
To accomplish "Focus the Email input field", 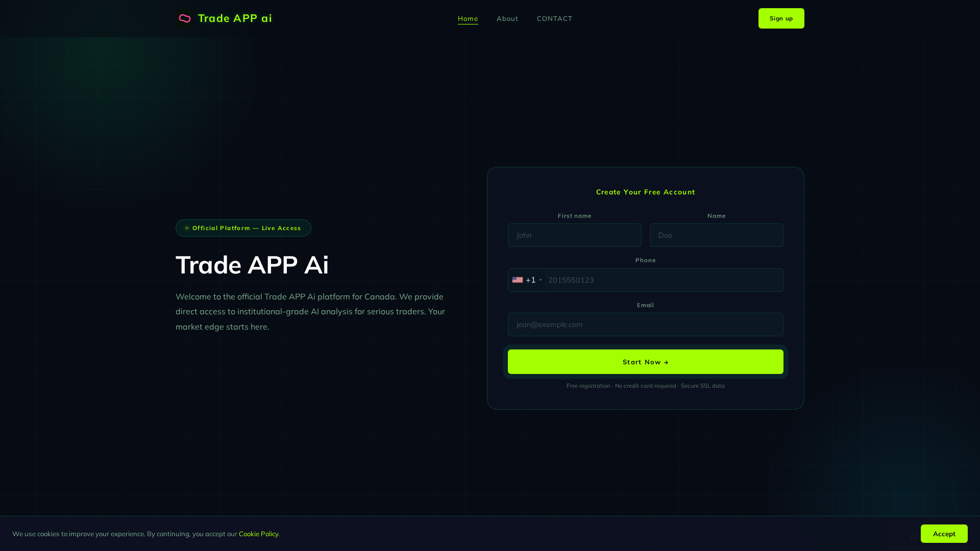I will click(646, 324).
